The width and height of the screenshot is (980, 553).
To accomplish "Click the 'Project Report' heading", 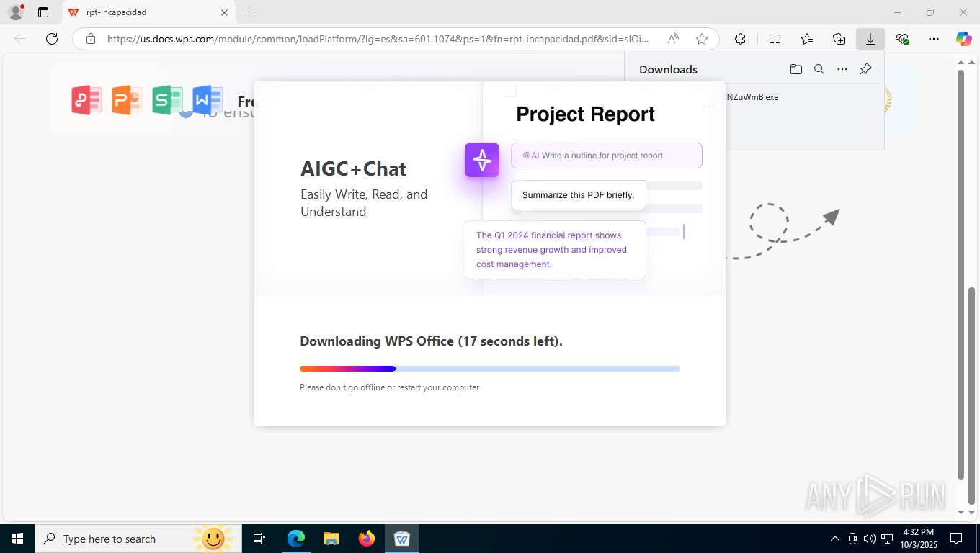I will (585, 114).
